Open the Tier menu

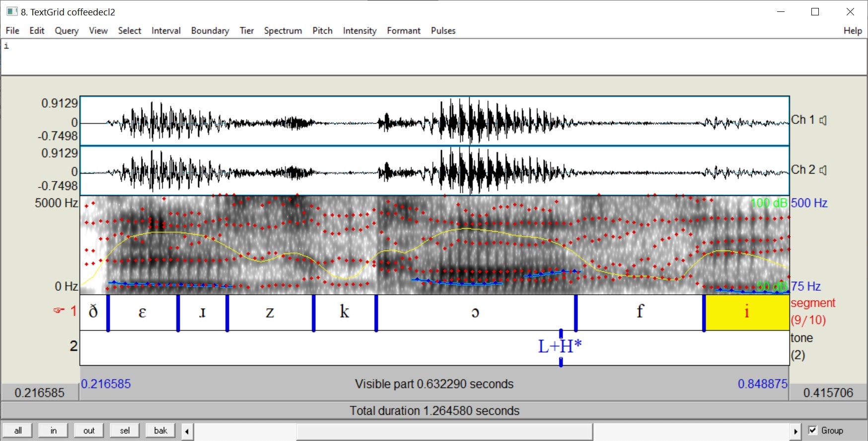[x=247, y=31]
